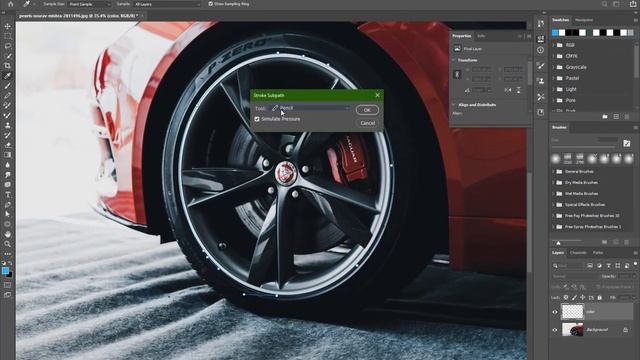640x360 pixels.
Task: Toggle Simulate Pressure checkbox
Action: (257, 119)
